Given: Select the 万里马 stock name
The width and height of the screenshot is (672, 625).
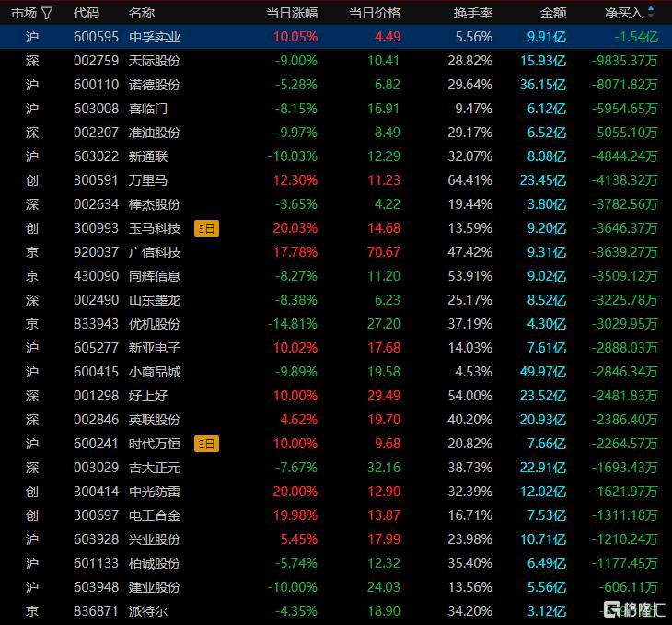Looking at the screenshot, I should click(x=148, y=180).
